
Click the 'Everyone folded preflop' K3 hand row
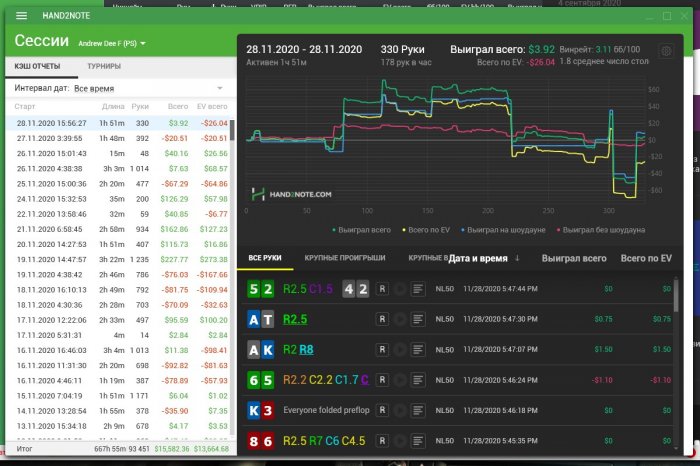pyautogui.click(x=457, y=410)
